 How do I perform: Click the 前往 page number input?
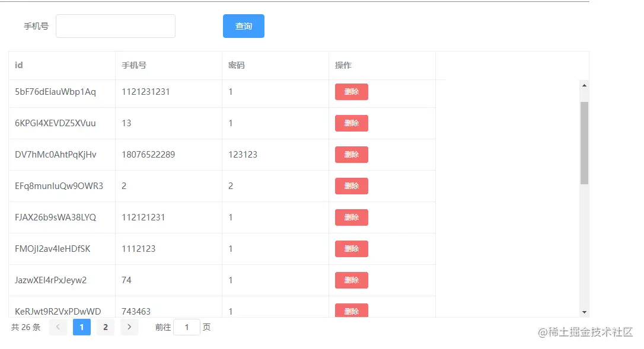coord(186,326)
